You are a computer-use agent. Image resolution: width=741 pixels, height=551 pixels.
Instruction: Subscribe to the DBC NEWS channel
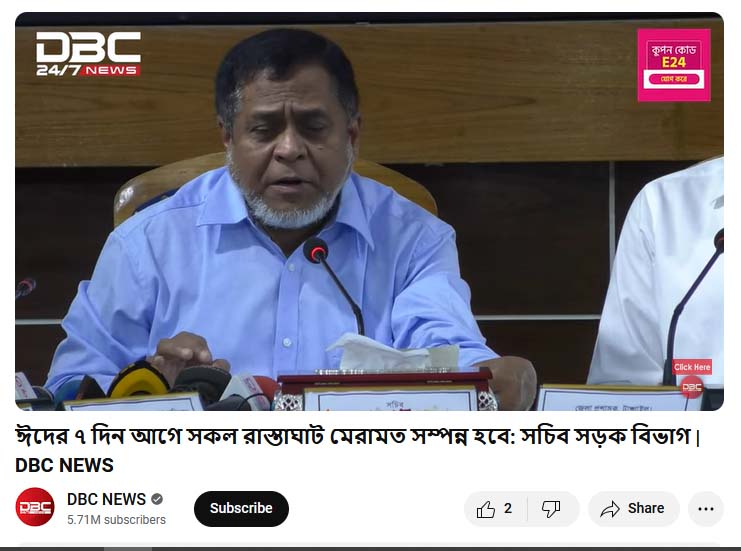[x=241, y=508]
